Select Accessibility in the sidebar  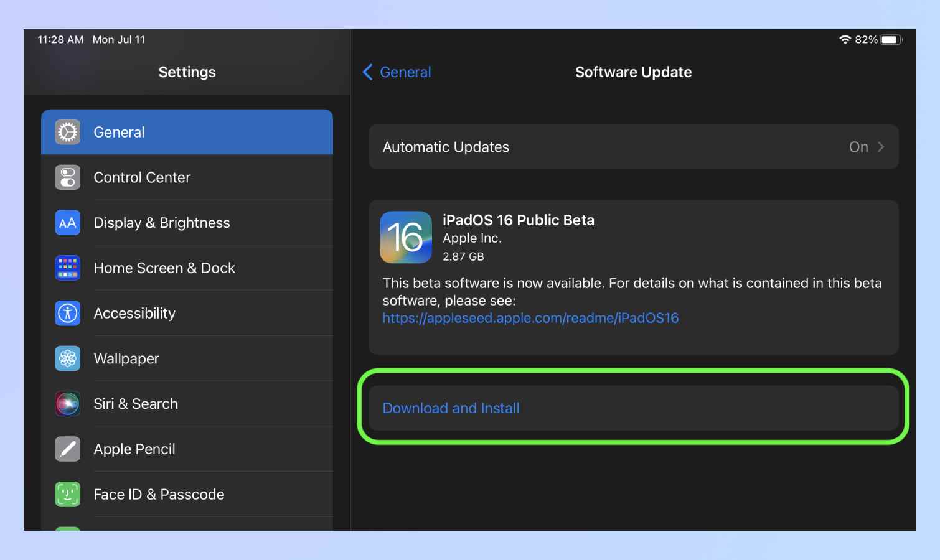[x=187, y=313]
